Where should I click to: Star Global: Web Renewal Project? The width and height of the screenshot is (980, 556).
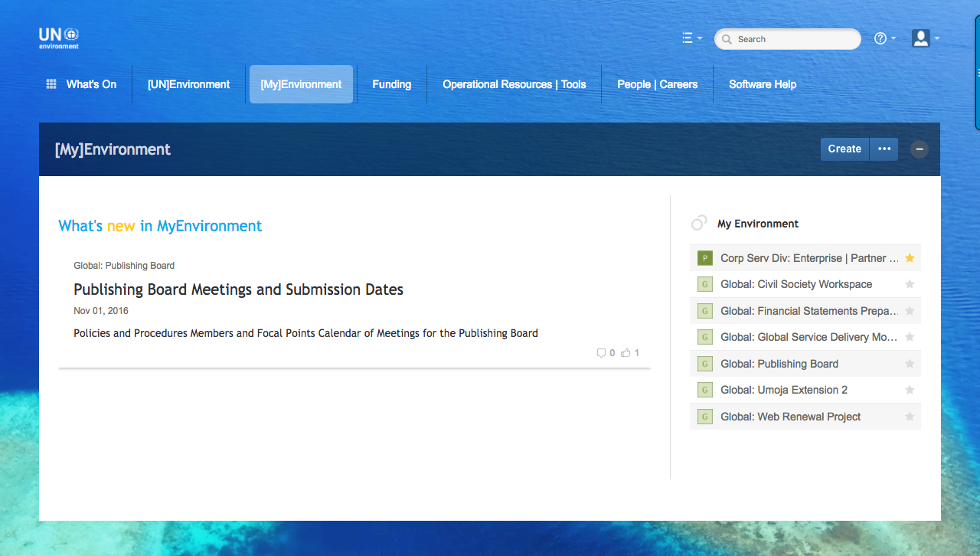point(910,417)
